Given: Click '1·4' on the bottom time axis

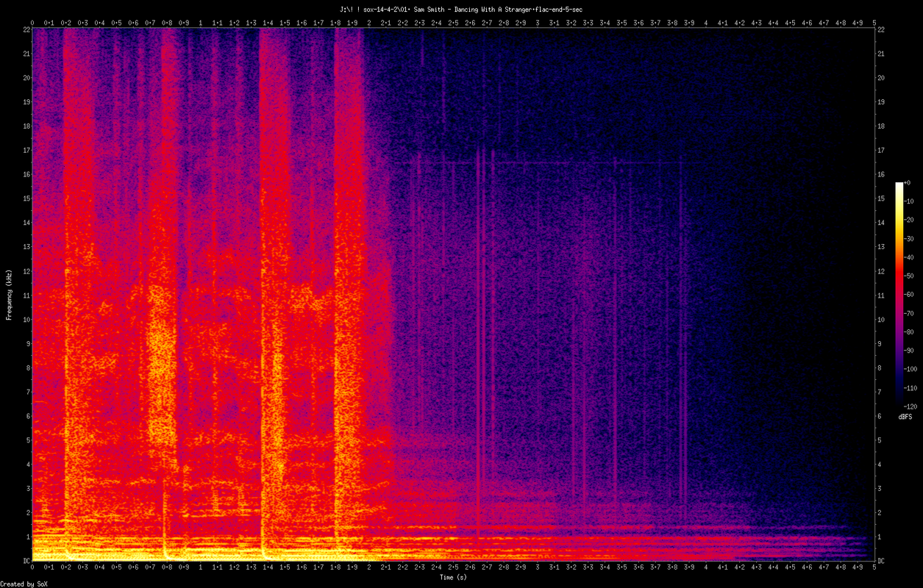Looking at the screenshot, I should tap(268, 568).
